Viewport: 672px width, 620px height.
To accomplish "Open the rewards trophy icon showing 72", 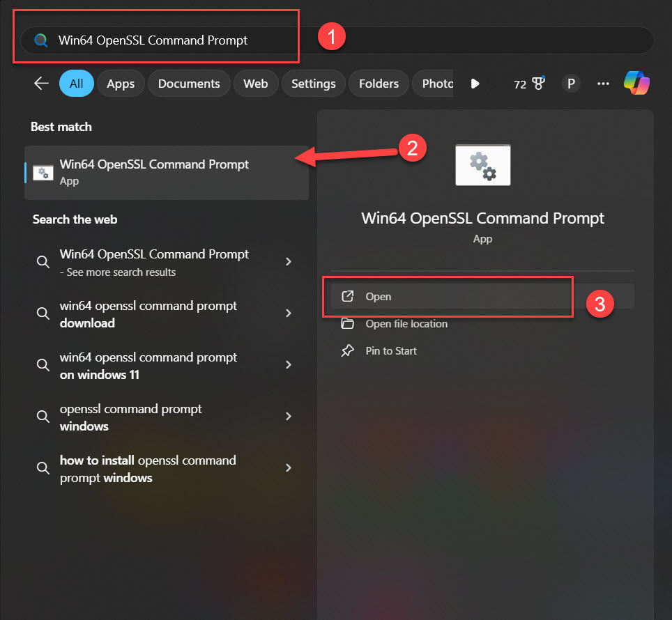I will (x=538, y=83).
